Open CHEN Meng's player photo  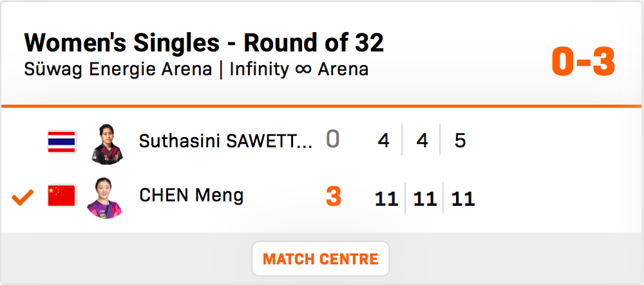[104, 197]
